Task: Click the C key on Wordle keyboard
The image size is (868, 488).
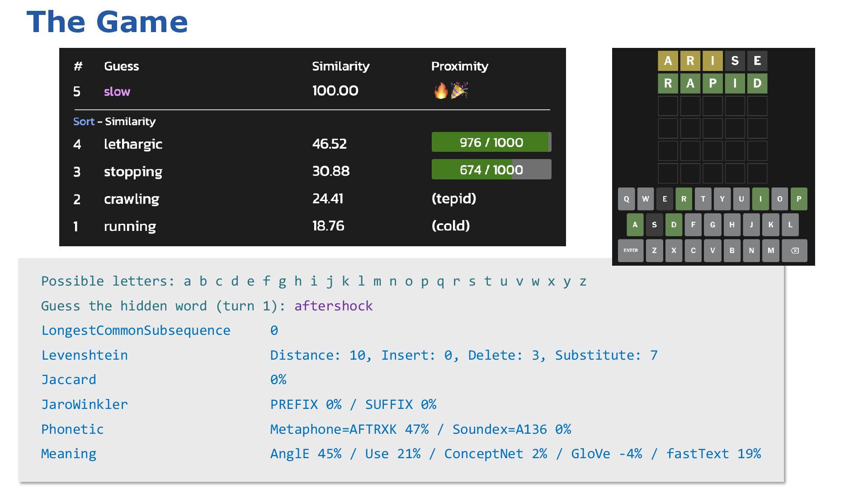Action: point(693,250)
